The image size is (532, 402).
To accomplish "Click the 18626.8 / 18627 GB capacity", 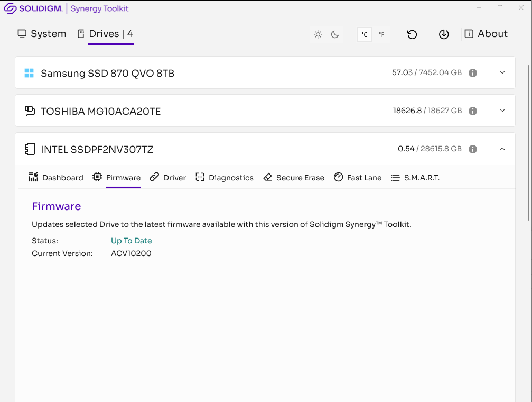I will click(427, 111).
